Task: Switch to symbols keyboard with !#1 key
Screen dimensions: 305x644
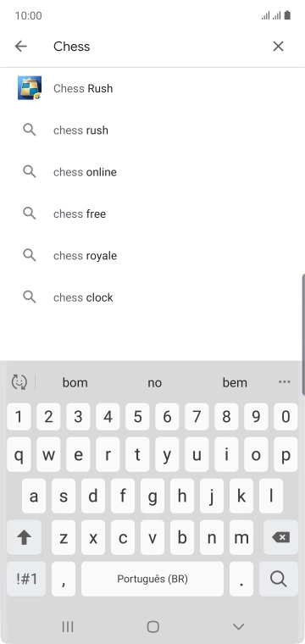Action: pyautogui.click(x=26, y=579)
